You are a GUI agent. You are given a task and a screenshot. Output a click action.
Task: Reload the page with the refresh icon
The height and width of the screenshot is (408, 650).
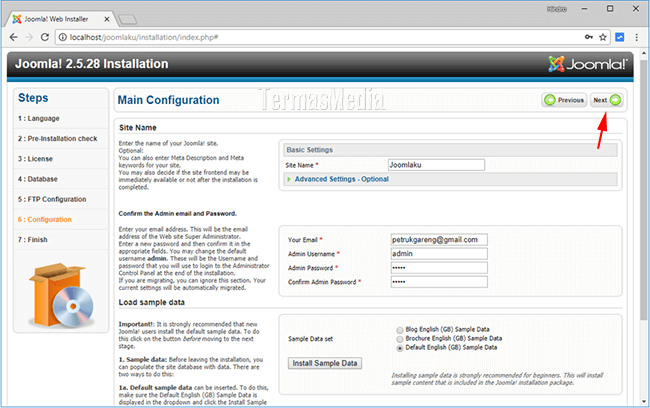(x=45, y=37)
